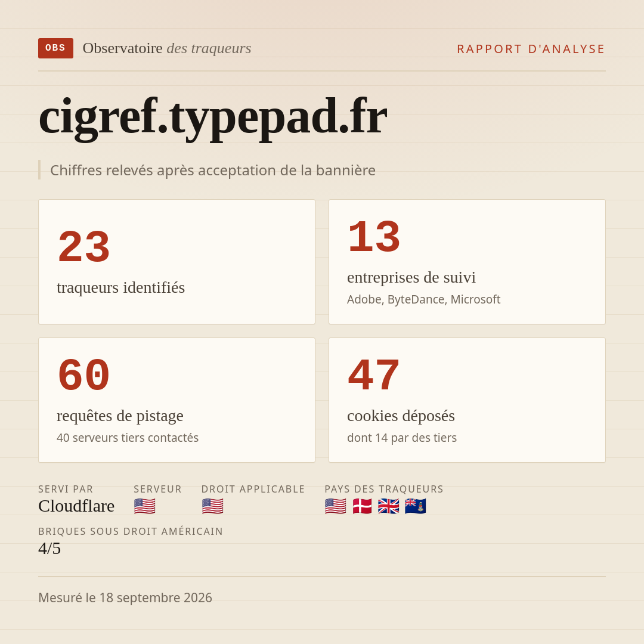Click the US flag under Droit applicable
The width and height of the screenshot is (644, 644).
212,506
